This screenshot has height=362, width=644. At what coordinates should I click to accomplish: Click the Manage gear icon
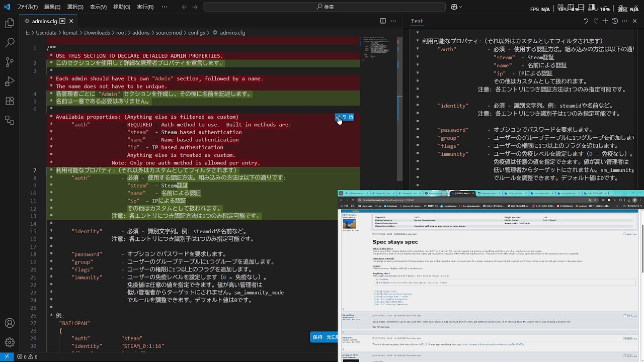(x=10, y=343)
